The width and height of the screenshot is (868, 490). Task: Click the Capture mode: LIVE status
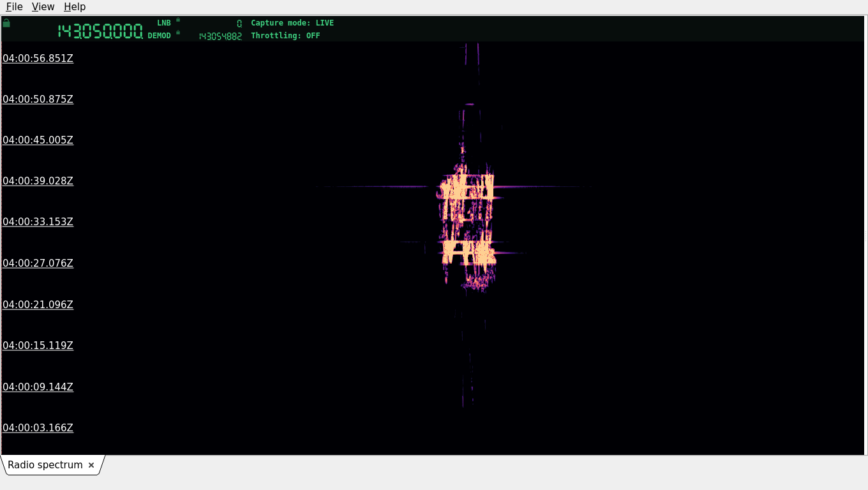click(x=292, y=23)
